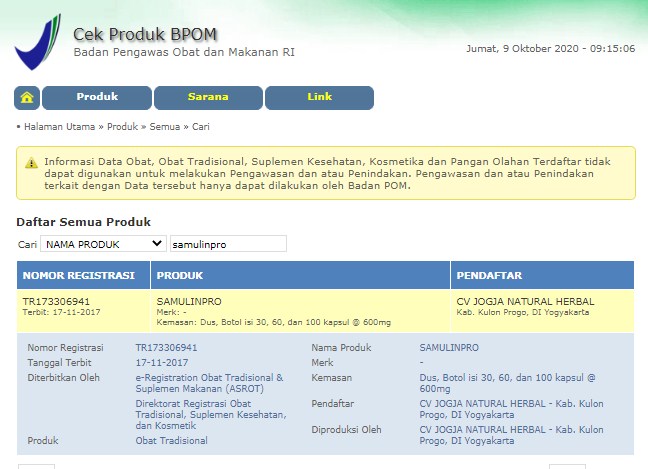Open the Link menu
This screenshot has height=469, width=648.
click(319, 98)
